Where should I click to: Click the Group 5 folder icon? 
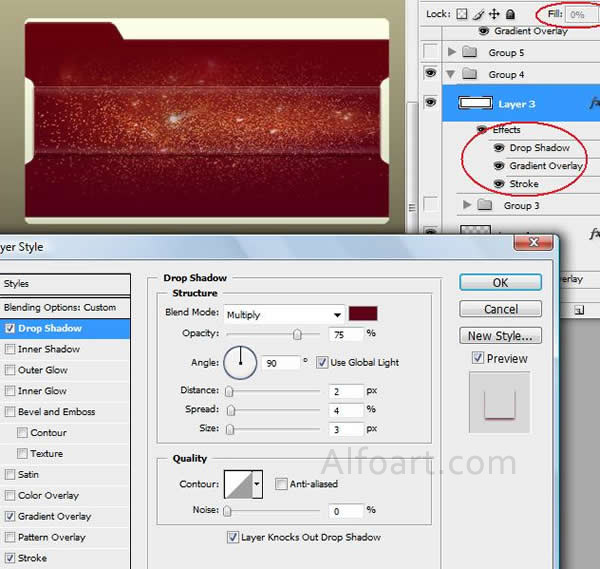[x=469, y=52]
